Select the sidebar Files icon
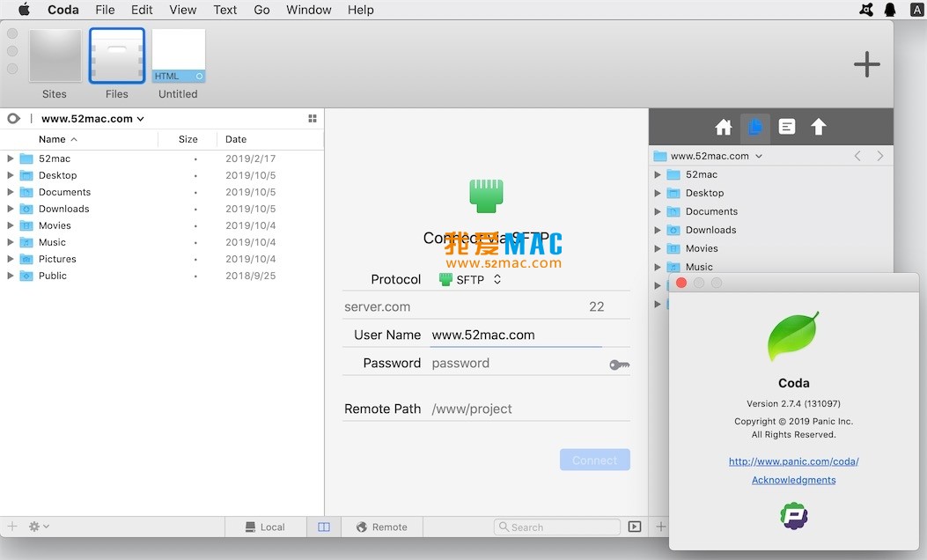The height and width of the screenshot is (560, 927). coord(755,127)
